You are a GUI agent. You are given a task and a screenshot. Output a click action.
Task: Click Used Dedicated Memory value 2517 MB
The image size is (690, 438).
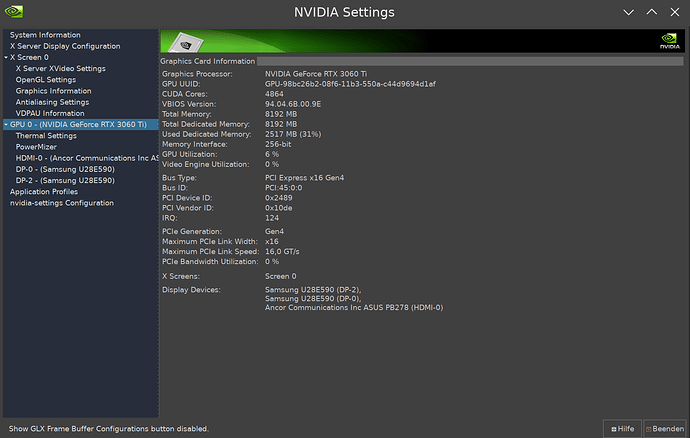[x=293, y=134]
